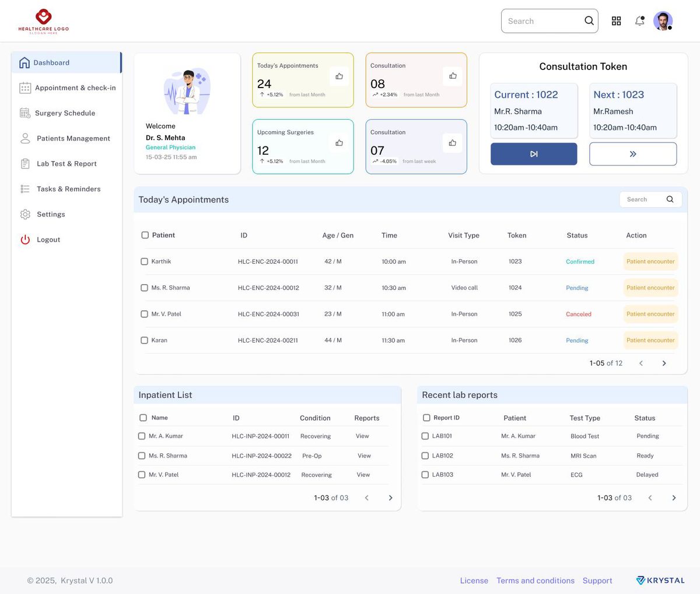Screen dimensions: 700x594
Task: Click View for Mr. A. Kumar inpatient
Action: click(x=362, y=436)
